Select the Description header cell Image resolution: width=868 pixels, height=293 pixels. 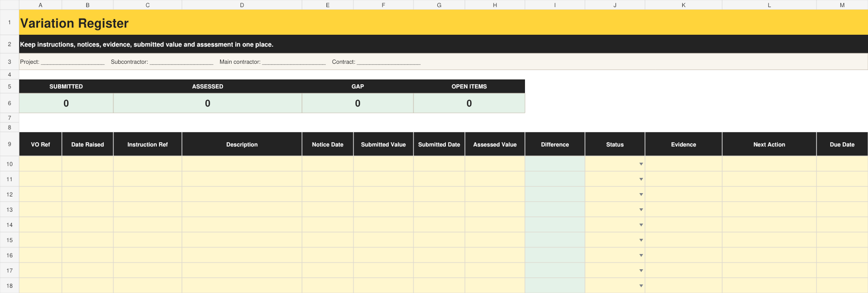click(242, 144)
